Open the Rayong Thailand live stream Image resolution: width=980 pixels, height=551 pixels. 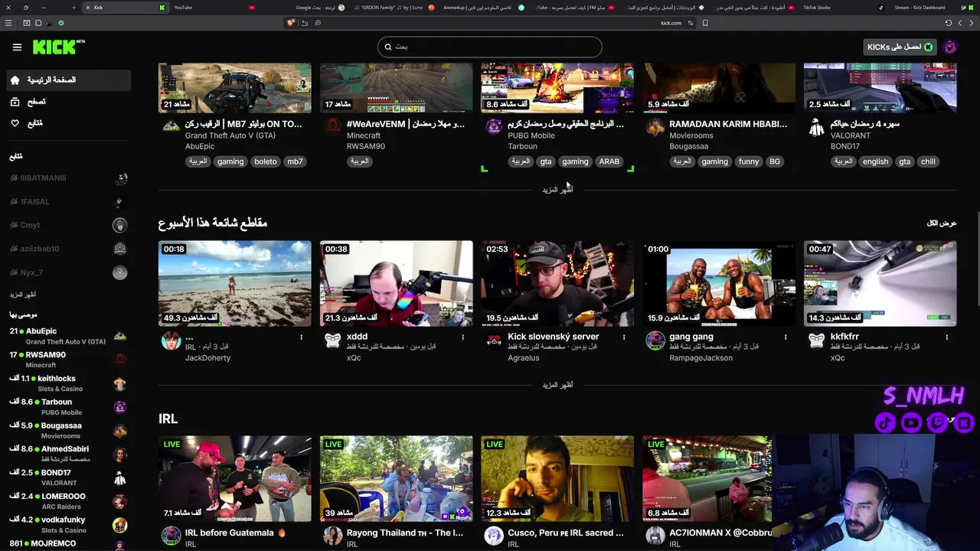click(397, 479)
